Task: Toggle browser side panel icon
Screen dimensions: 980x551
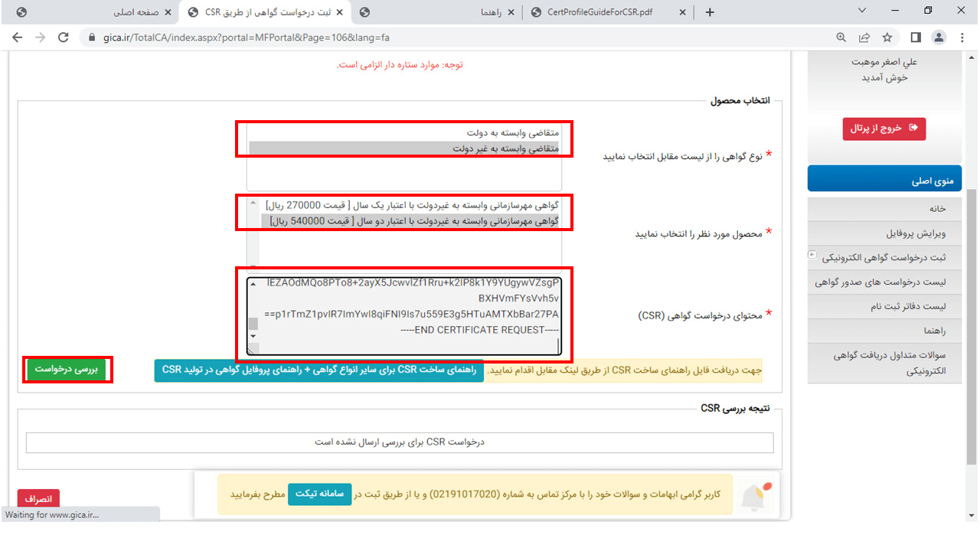Action: [916, 37]
